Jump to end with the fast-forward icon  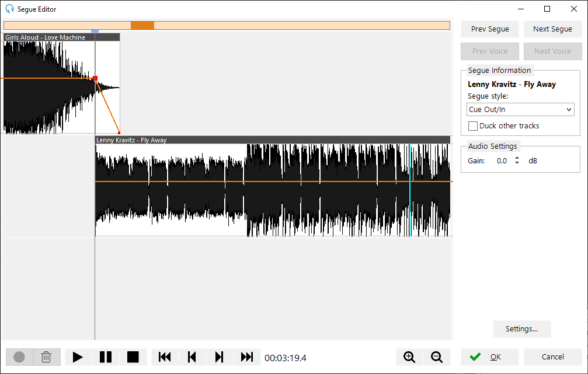click(247, 357)
